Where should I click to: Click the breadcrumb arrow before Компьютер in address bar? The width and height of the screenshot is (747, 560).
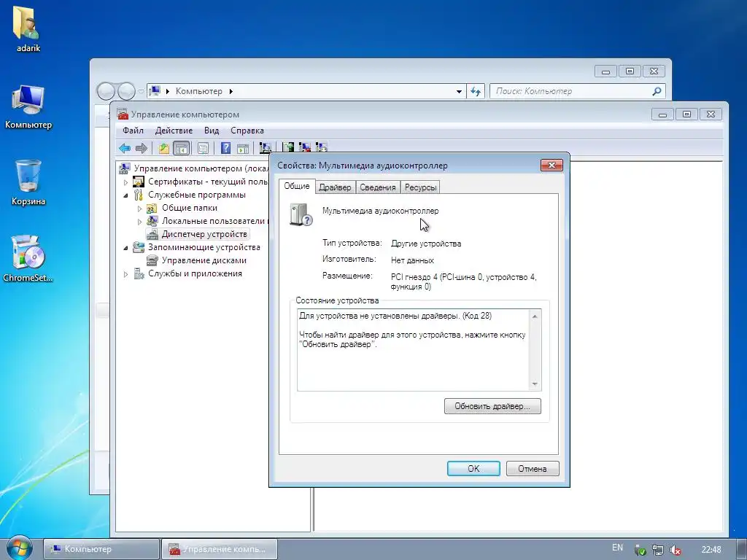pos(168,91)
